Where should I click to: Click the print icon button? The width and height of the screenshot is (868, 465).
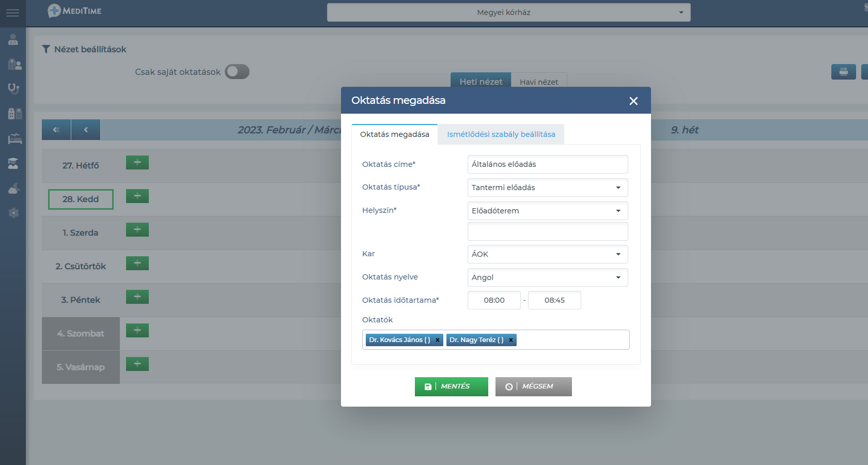[x=843, y=72]
